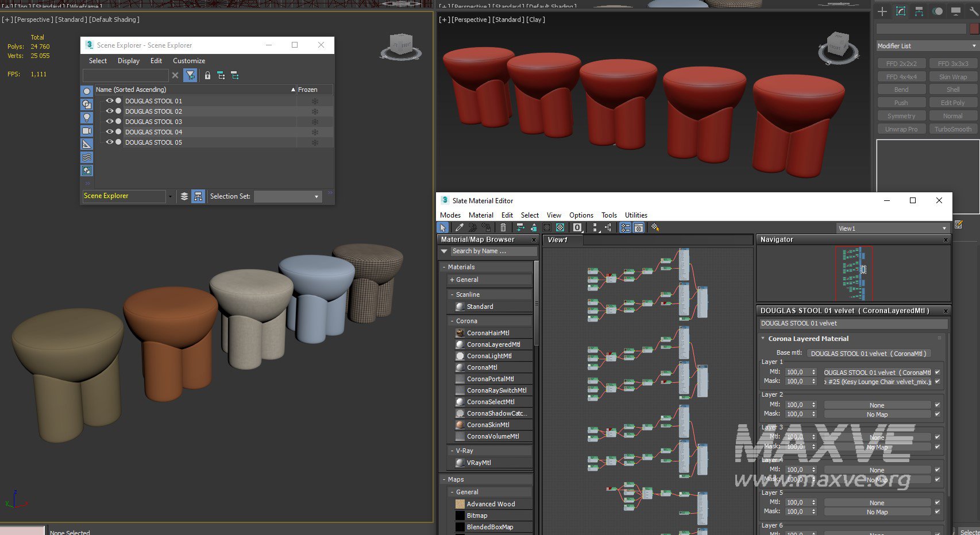Open the Utilities menu in Slate Editor
This screenshot has width=980, height=535.
click(635, 215)
